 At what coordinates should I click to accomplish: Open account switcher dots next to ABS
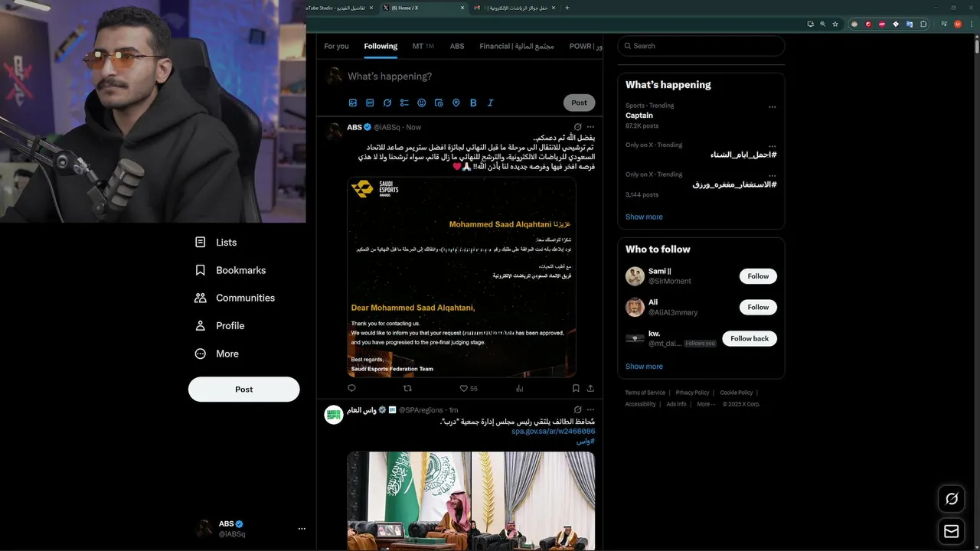pos(302,529)
